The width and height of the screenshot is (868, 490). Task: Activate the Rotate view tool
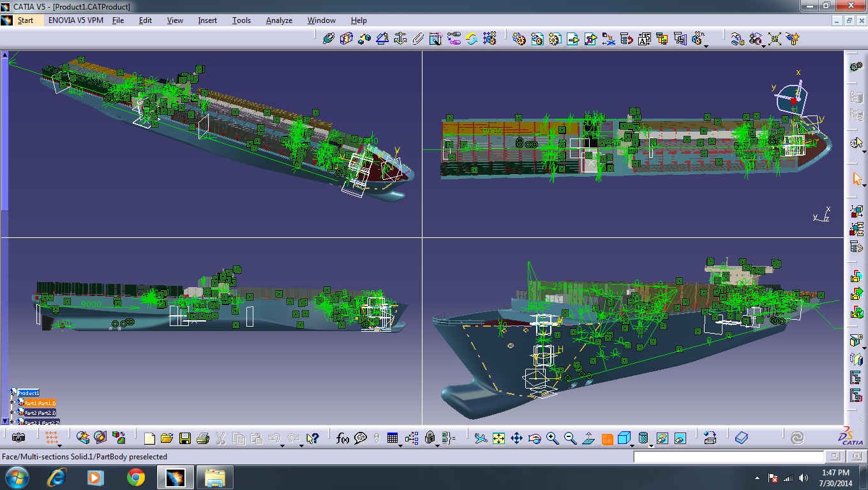coord(534,438)
